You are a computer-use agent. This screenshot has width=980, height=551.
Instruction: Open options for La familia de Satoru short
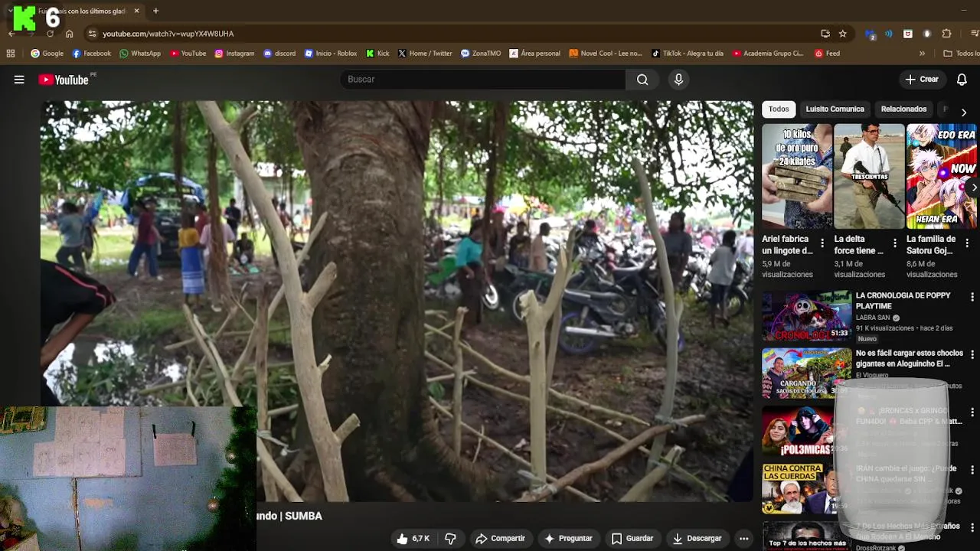coord(967,243)
